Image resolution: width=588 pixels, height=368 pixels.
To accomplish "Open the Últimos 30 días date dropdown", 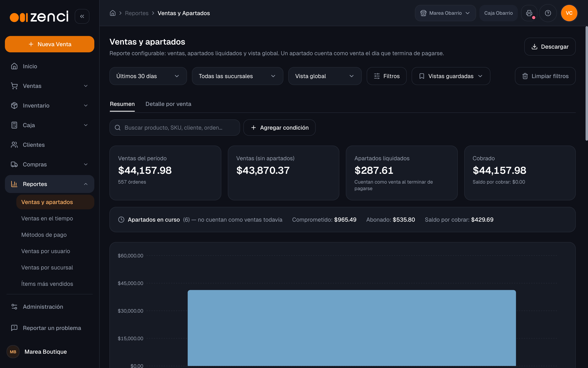I will click(x=148, y=76).
